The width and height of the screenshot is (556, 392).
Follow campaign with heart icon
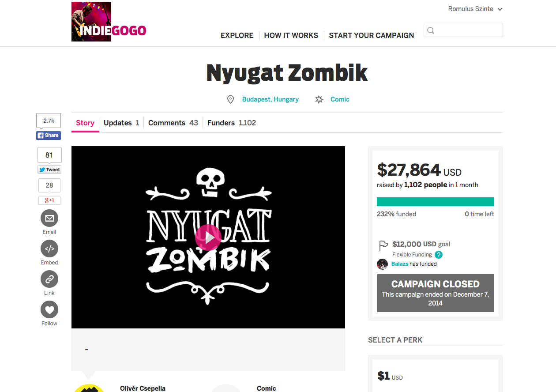point(49,309)
